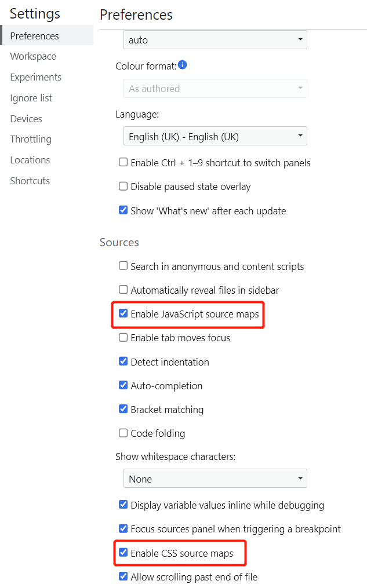The height and width of the screenshot is (588, 367).
Task: Click the Colour format info icon
Action: pos(183,65)
